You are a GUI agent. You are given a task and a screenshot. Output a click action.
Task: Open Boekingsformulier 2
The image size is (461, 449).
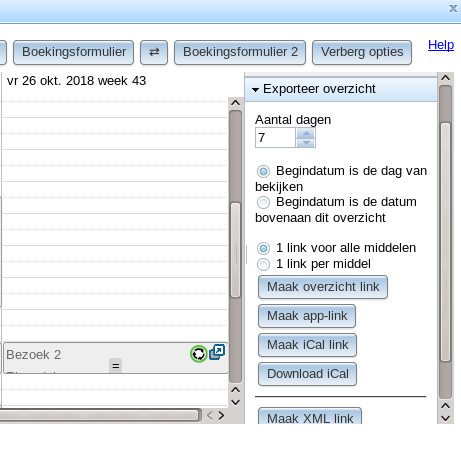coord(240,52)
